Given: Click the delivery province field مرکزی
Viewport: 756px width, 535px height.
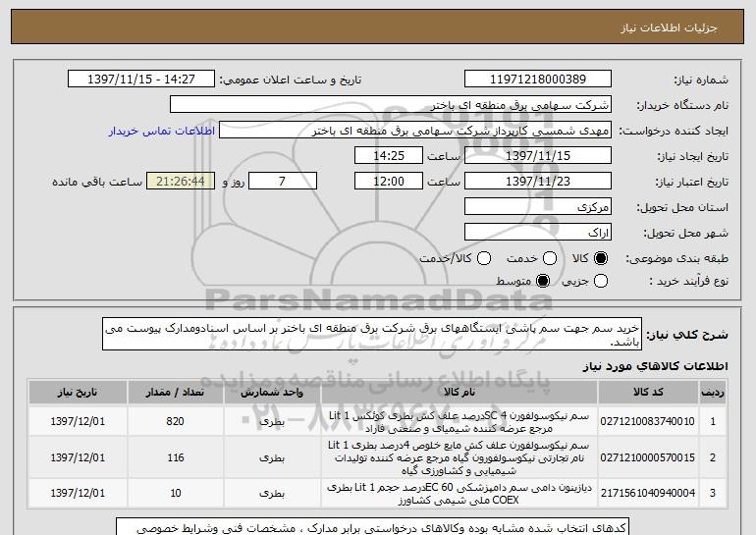Looking at the screenshot, I should pos(538,207).
